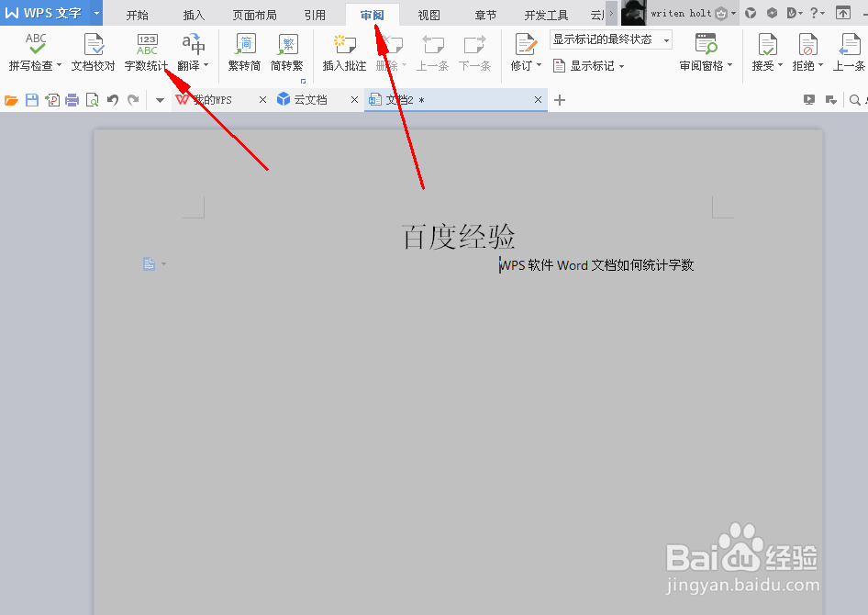Click the search magnifier icon at right

[855, 100]
